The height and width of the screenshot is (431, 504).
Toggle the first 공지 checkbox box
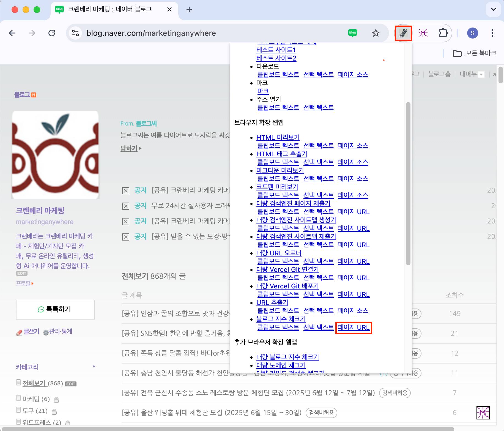(x=126, y=191)
